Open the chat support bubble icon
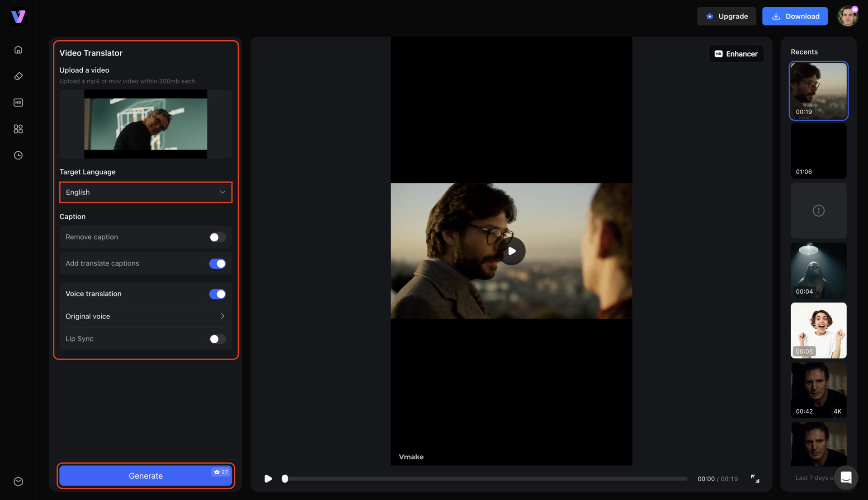 coord(846,477)
